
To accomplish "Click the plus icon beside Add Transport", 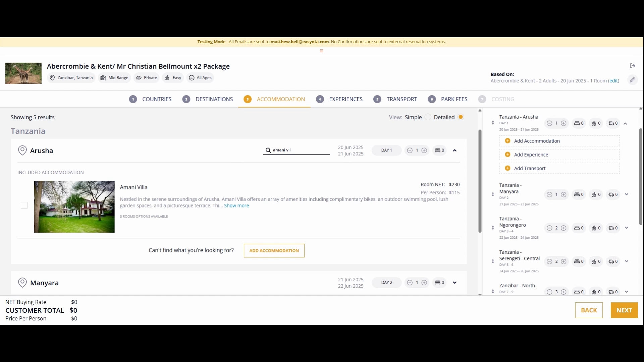I will coord(507,168).
